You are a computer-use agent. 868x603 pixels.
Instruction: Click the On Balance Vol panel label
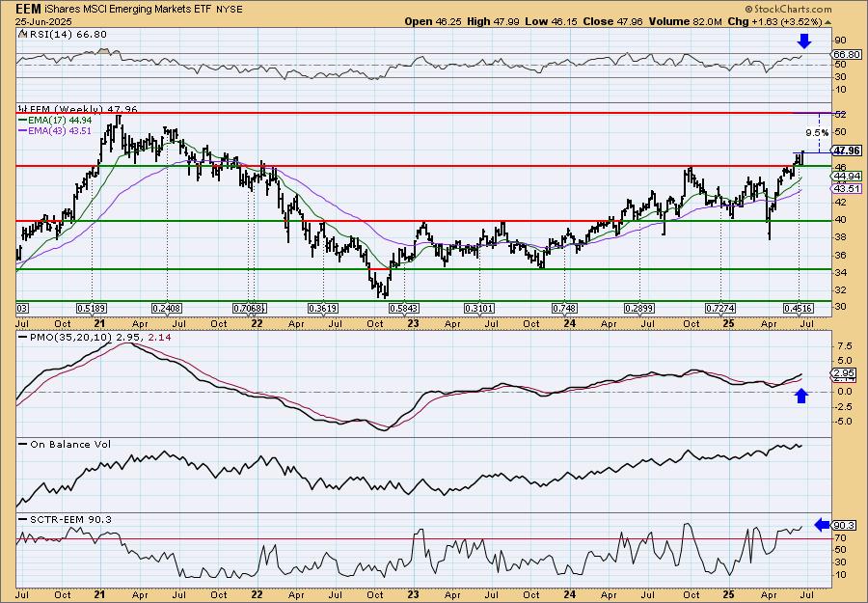click(x=69, y=445)
